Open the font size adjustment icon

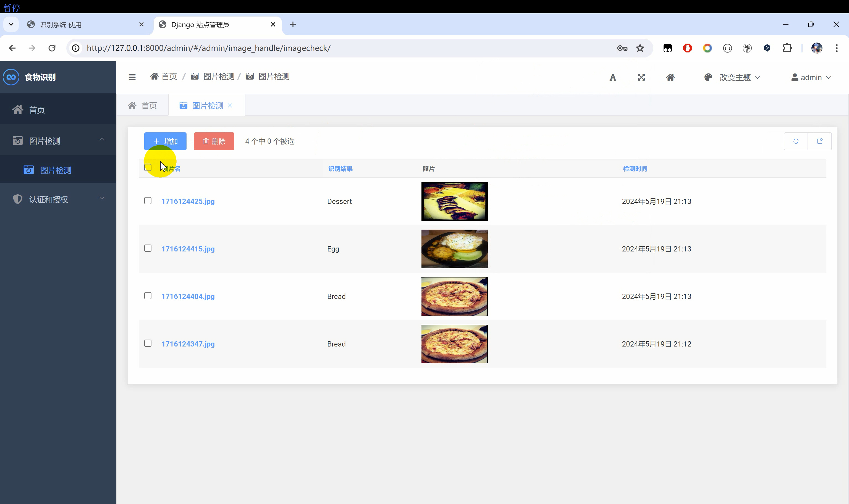click(612, 77)
